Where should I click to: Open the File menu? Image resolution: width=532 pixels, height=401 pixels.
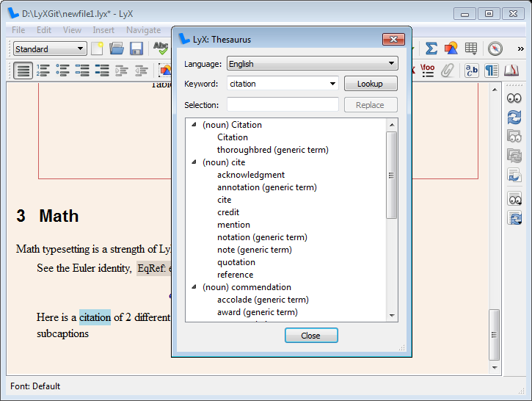18,30
